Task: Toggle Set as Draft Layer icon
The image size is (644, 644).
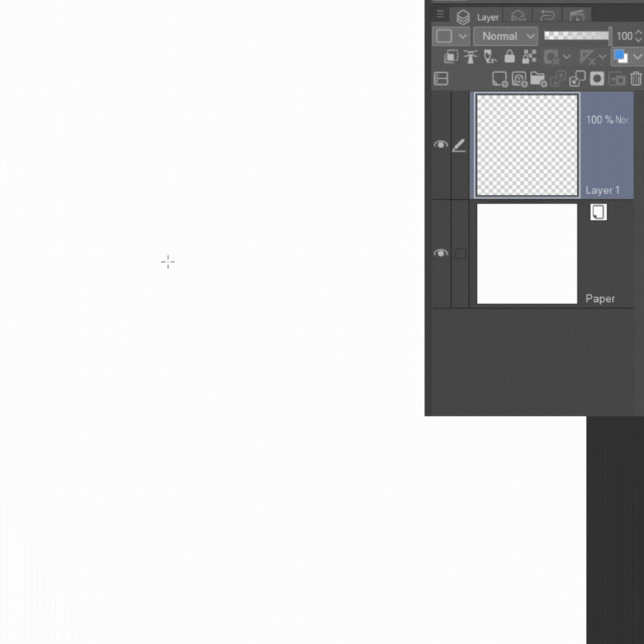Action: (x=490, y=57)
